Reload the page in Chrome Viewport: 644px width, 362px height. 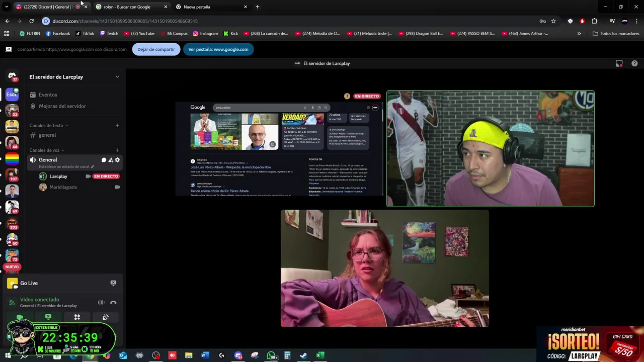31,21
